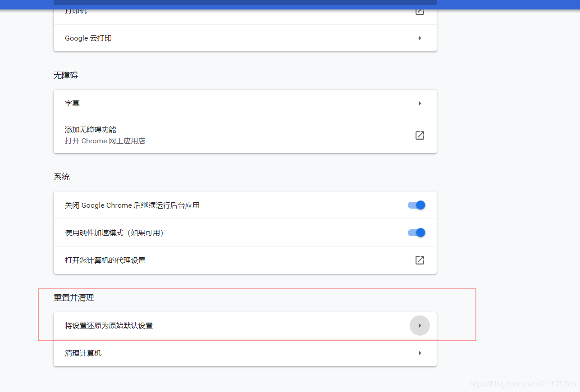
Task: Expand Google 云打印 arrow
Action: [x=420, y=38]
